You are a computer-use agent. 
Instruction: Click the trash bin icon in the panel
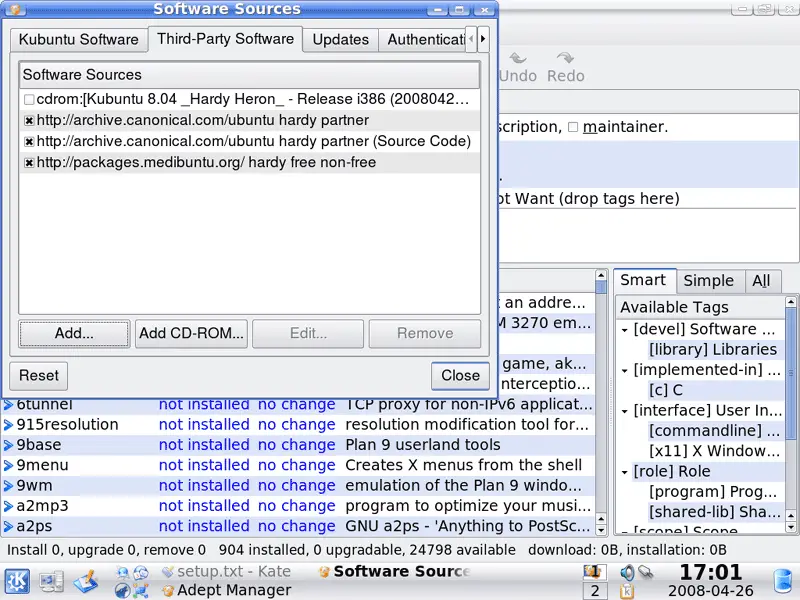pos(783,582)
